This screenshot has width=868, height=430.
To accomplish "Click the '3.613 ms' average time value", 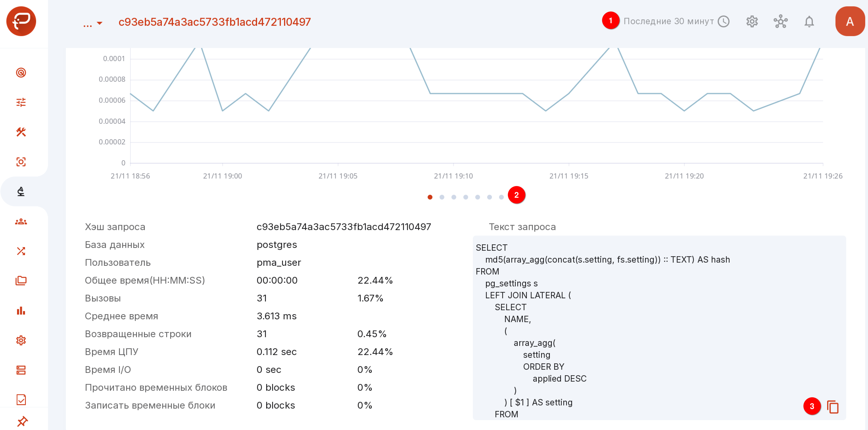I will click(277, 316).
